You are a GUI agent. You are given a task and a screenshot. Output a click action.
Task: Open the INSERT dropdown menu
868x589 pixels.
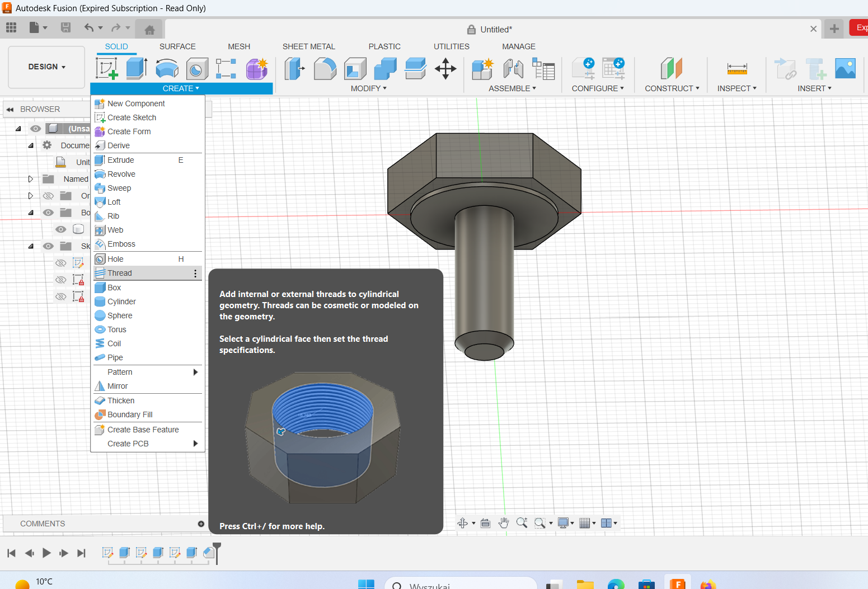tap(815, 88)
